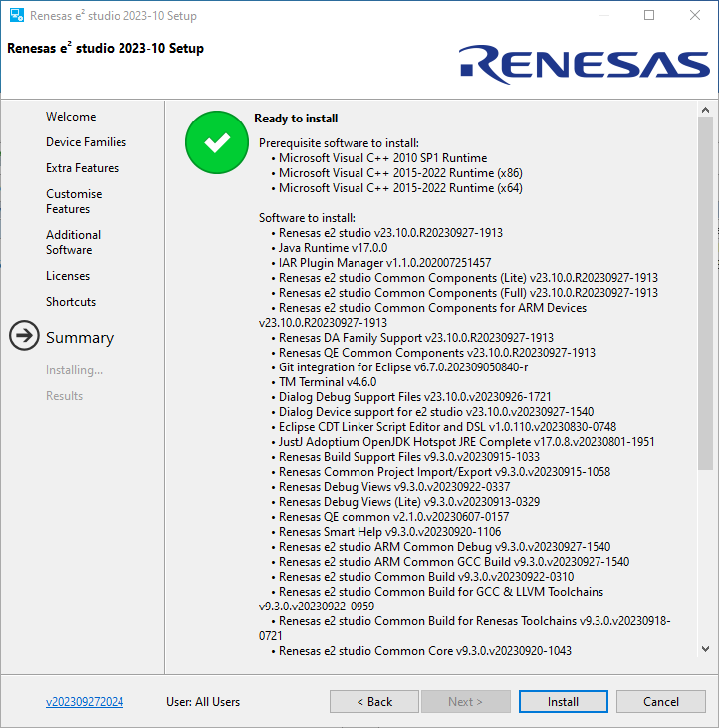This screenshot has width=719, height=728.
Task: Cancel the installation setup
Action: point(660,702)
